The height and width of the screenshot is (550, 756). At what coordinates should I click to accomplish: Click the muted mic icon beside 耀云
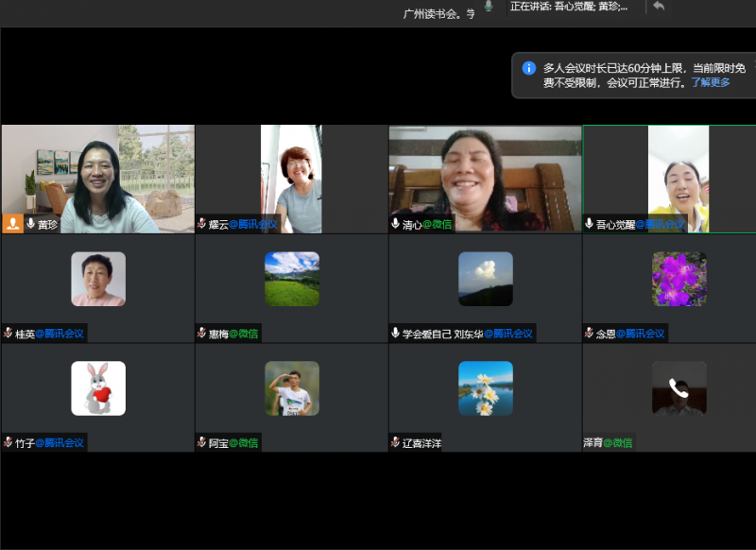click(201, 224)
